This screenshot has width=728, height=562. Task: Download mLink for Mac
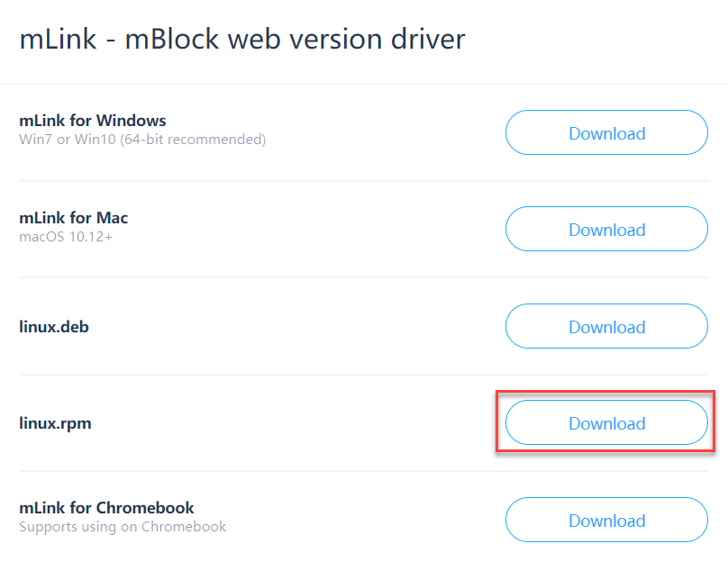[x=606, y=230]
